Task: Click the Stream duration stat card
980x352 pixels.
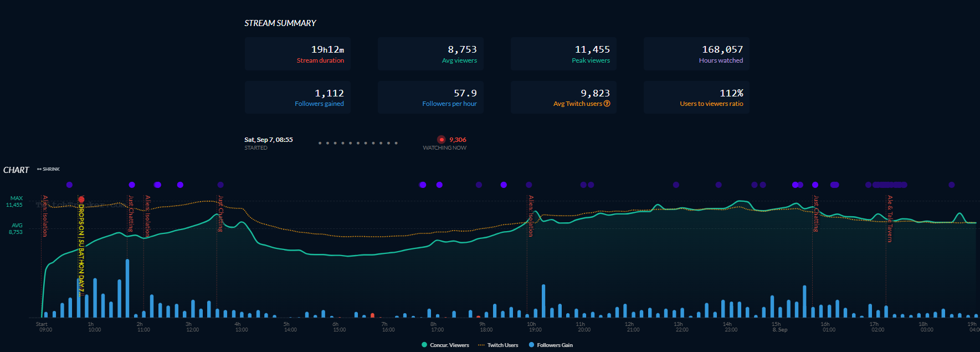Action: coord(297,54)
